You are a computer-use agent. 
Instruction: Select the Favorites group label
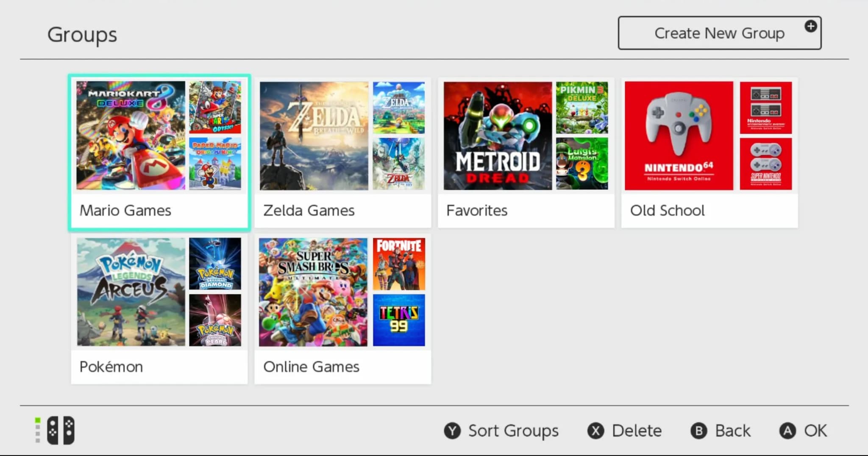click(477, 211)
